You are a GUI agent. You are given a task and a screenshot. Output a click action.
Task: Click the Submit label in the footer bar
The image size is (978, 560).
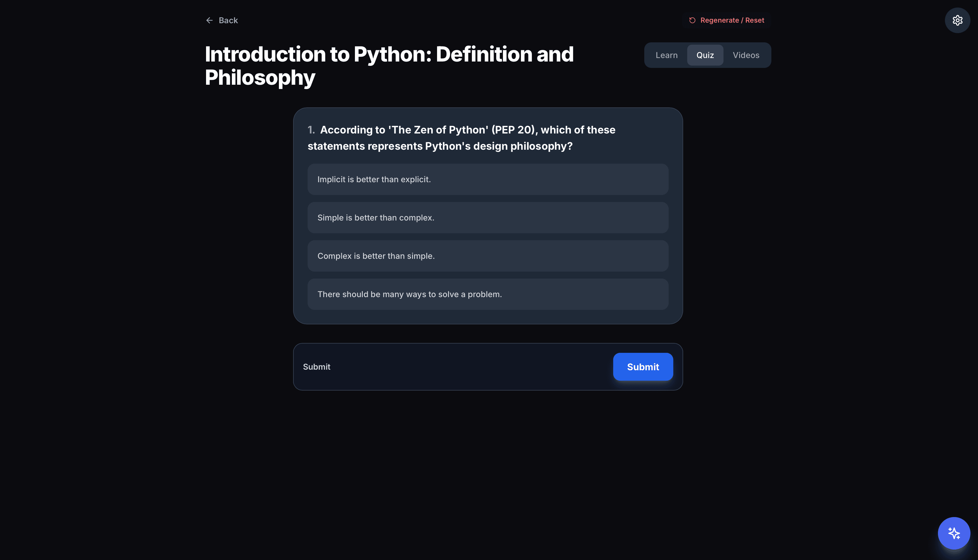pos(317,366)
